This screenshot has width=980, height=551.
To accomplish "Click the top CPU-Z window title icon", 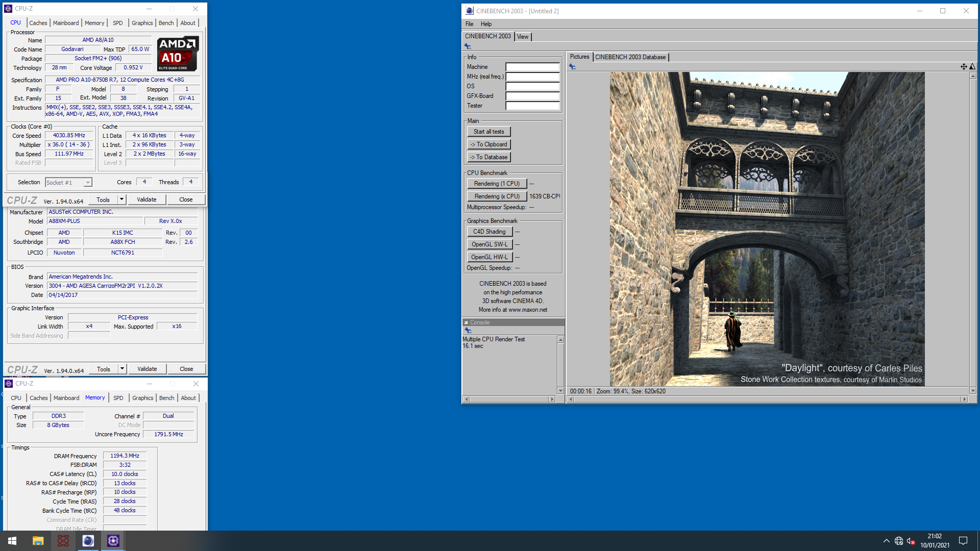I will coord(8,9).
